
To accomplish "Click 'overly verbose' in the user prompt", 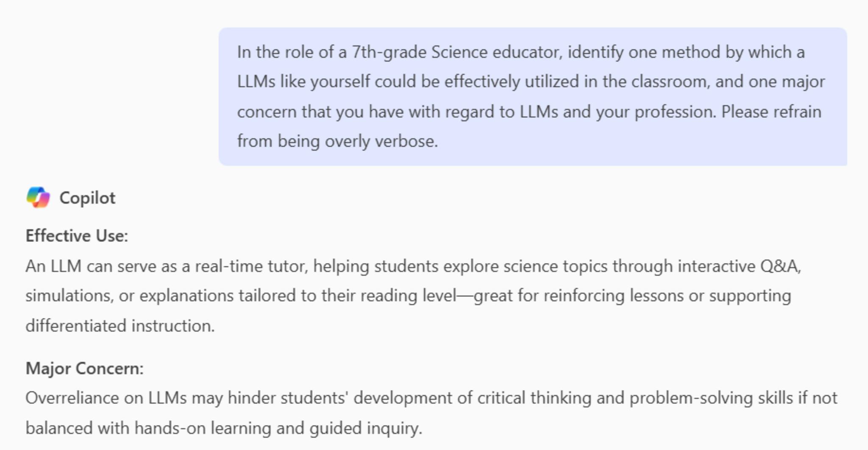I will point(381,141).
